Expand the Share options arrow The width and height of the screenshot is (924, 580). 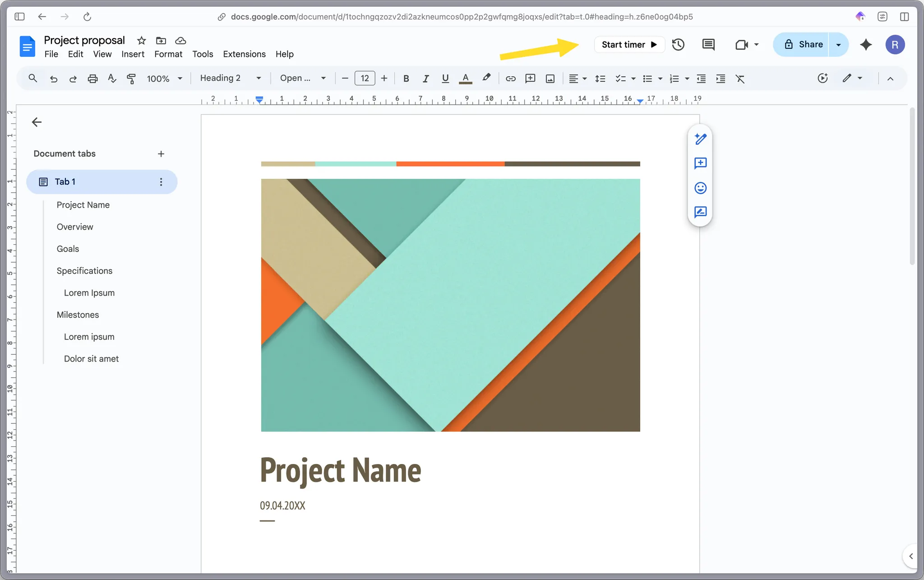click(838, 45)
